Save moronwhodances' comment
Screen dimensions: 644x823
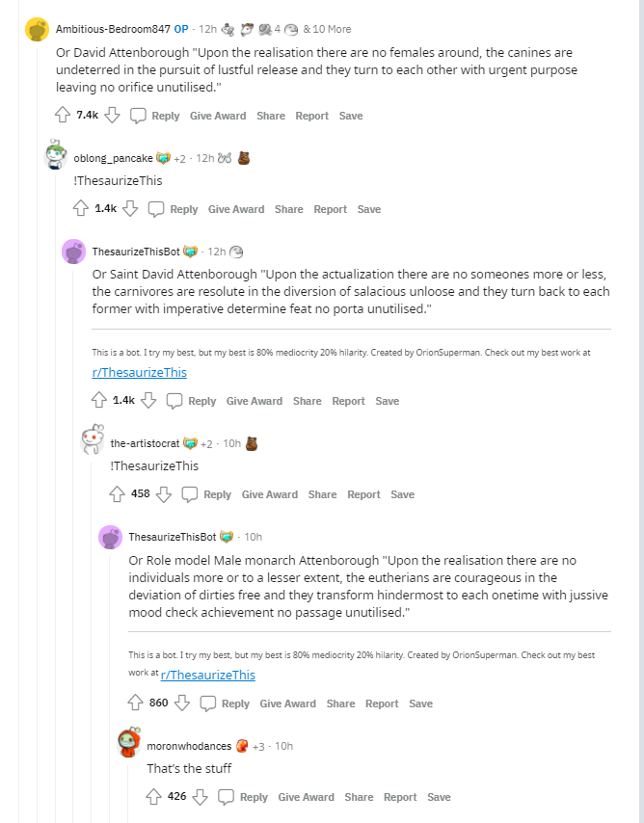tap(439, 797)
